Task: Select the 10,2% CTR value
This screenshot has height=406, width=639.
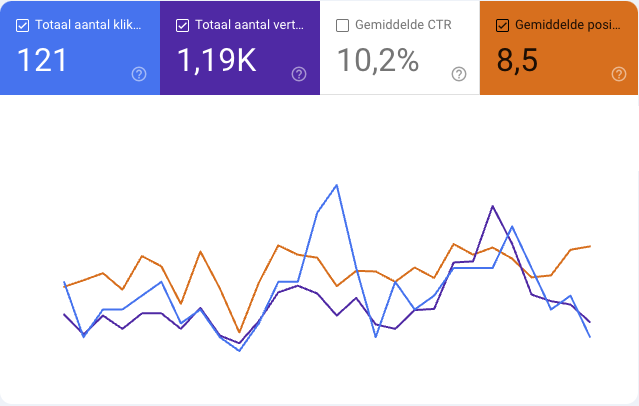Action: 378,60
